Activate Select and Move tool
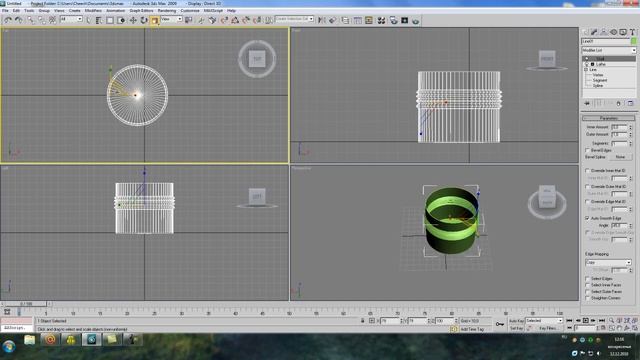The width and height of the screenshot is (640, 360). (x=133, y=20)
